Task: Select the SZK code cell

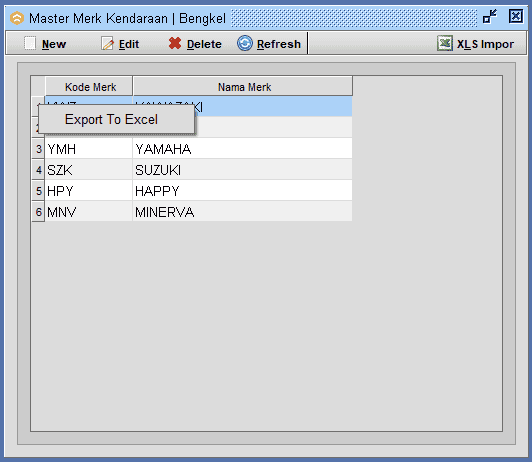Action: [x=89, y=170]
